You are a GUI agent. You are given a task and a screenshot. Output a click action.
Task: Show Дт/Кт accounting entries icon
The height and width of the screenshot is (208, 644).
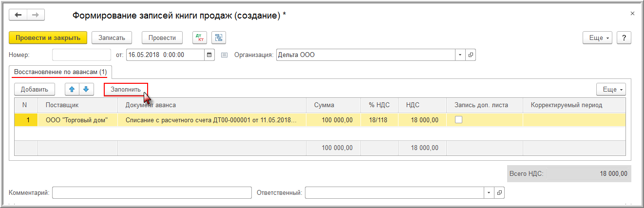click(x=199, y=38)
